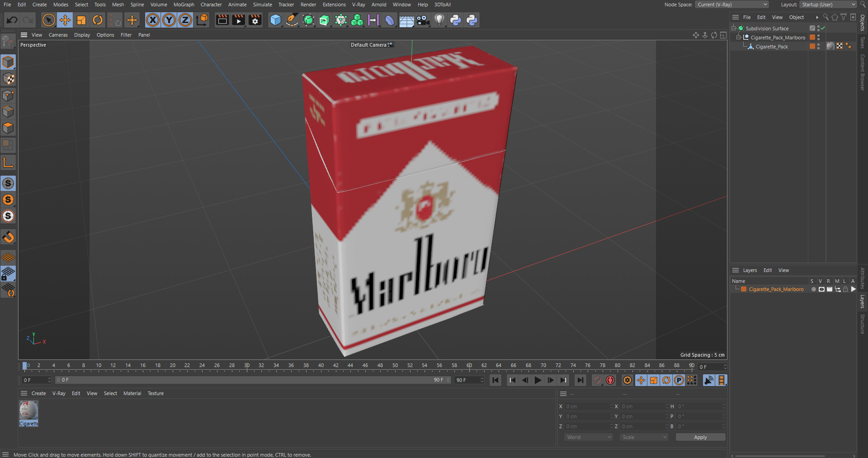
Task: Open viewport Cameras menu
Action: 58,35
